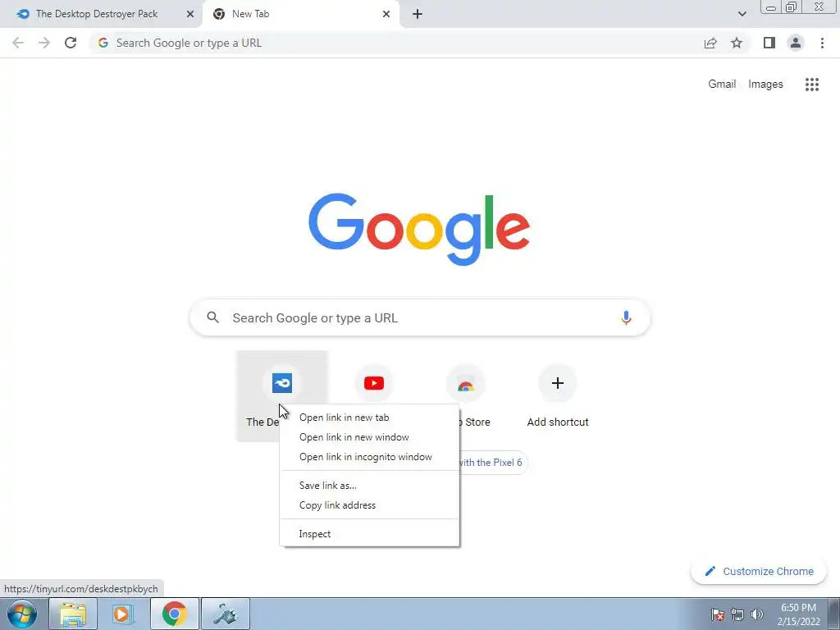Click the Google search box on the page

420,317
